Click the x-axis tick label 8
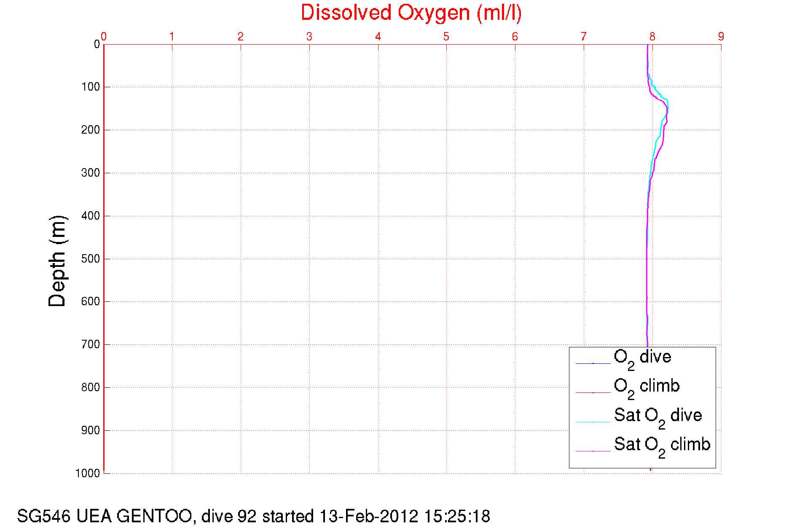The image size is (797, 532). 652,37
